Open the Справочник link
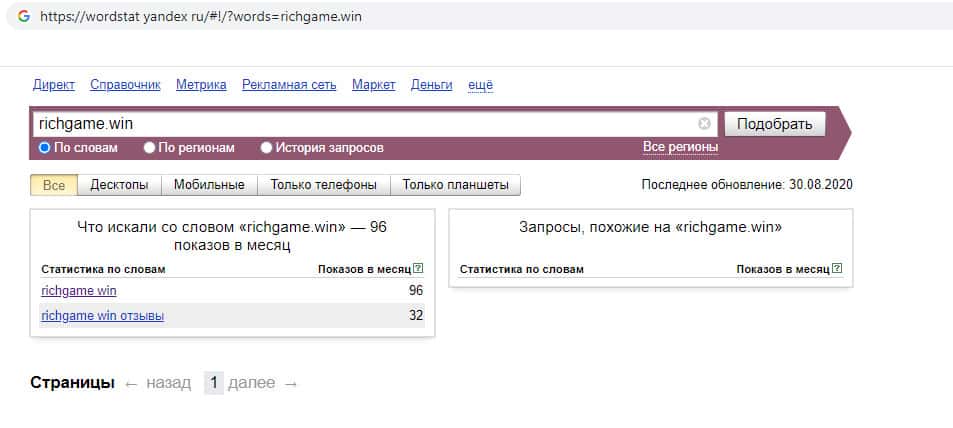Screen dimensions: 953x428 click(125, 85)
